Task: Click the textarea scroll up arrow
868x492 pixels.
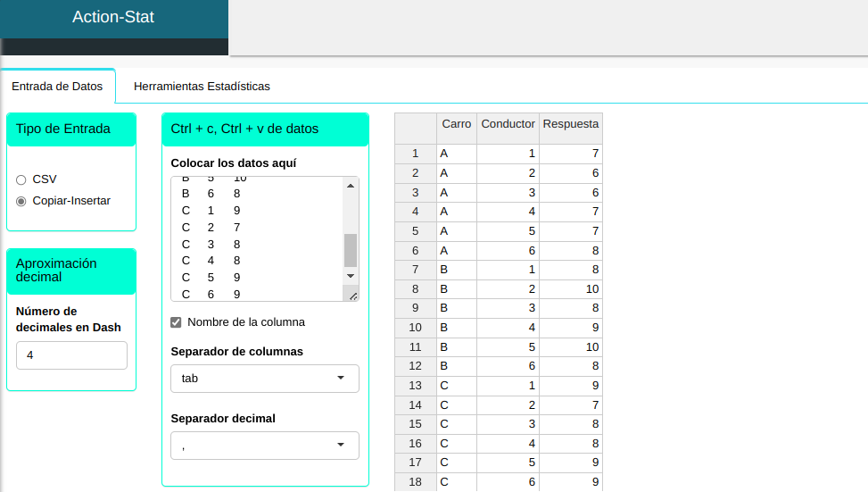Action: (x=351, y=186)
